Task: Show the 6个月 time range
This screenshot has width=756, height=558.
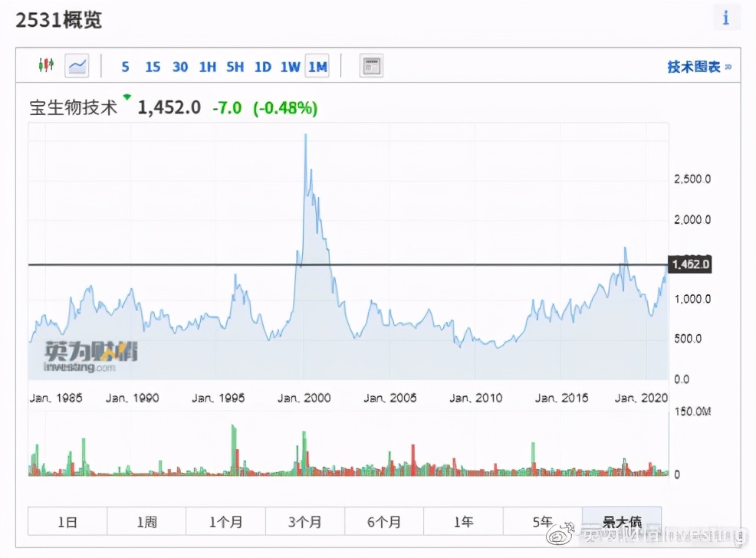Action: click(x=384, y=522)
